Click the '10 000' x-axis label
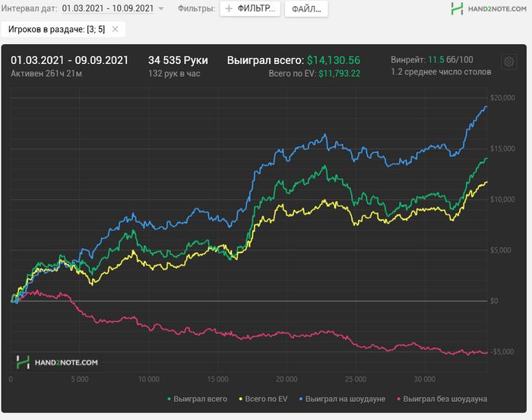The image size is (532, 420). (149, 379)
